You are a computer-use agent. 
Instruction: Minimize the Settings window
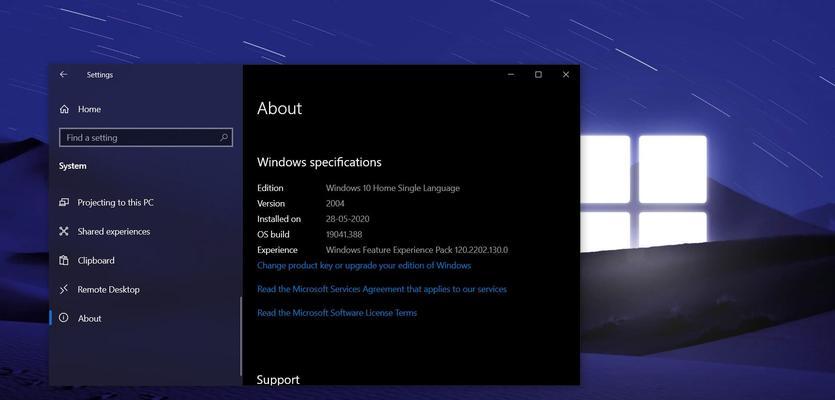pos(511,75)
